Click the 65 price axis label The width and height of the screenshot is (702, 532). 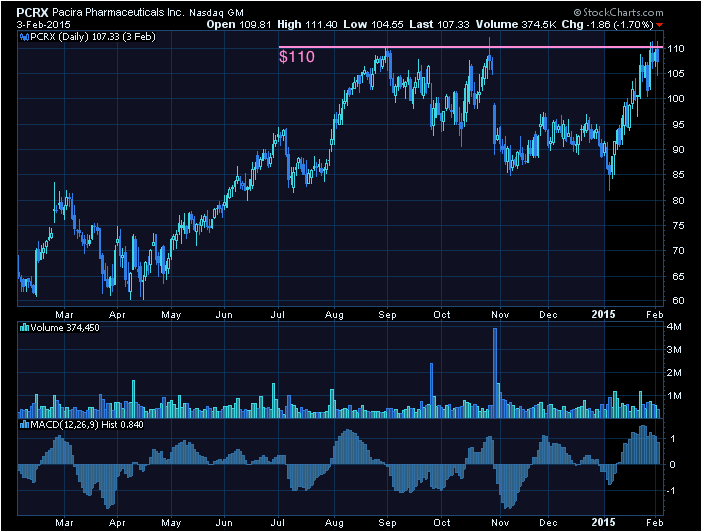[x=676, y=276]
